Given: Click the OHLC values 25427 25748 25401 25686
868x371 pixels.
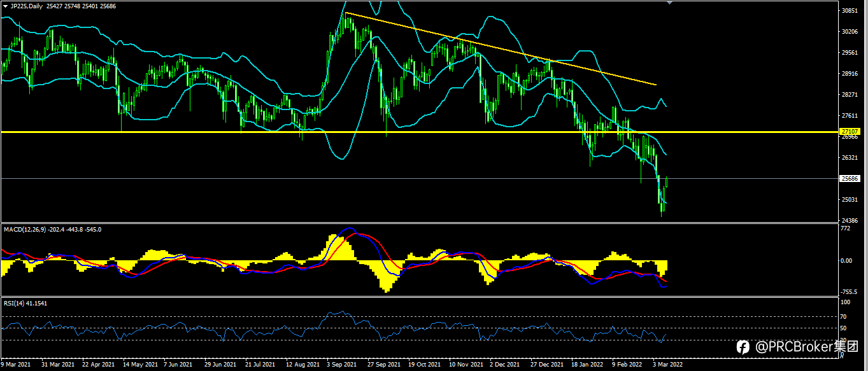Looking at the screenshot, I should [80, 5].
